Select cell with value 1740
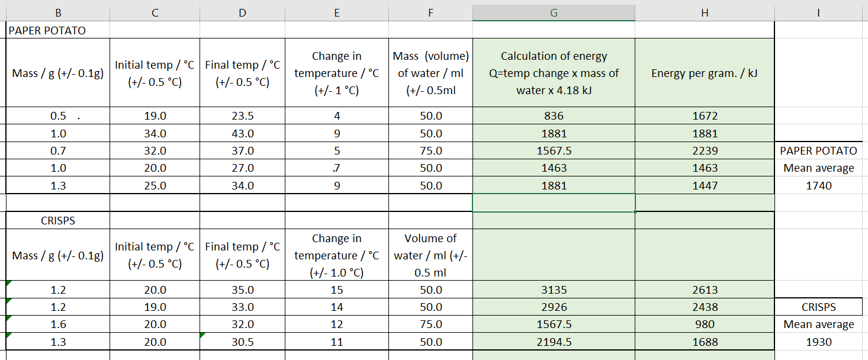The height and width of the screenshot is (360, 868). click(x=819, y=185)
